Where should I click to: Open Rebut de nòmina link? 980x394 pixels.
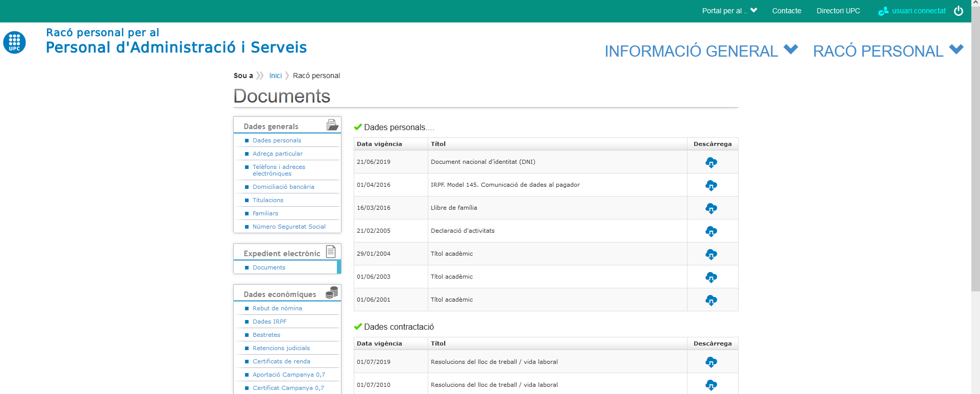click(x=277, y=308)
